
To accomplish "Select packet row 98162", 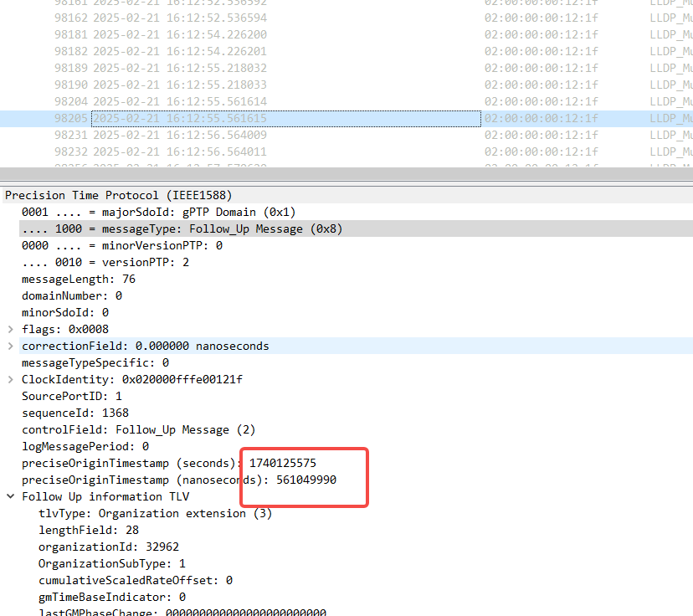I will click(x=346, y=18).
